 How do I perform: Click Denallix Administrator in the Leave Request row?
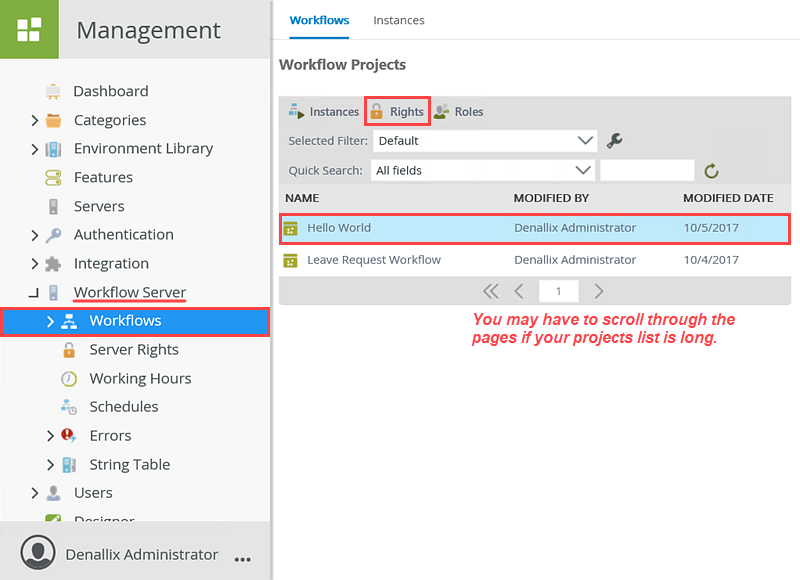point(575,260)
